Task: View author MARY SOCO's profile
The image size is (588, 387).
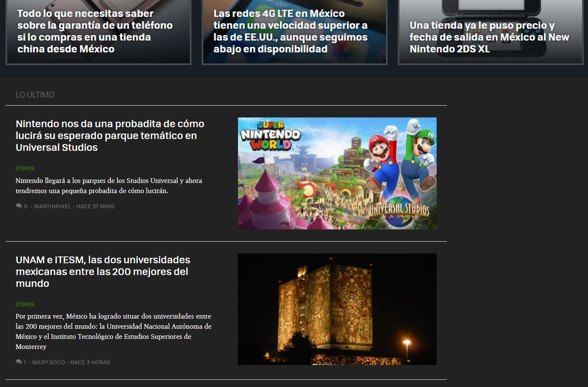Action: (48, 362)
